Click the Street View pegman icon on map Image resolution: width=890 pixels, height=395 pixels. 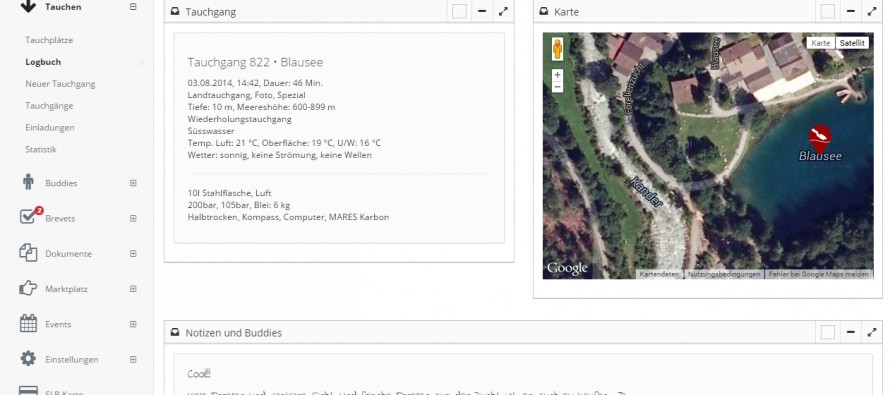pyautogui.click(x=557, y=49)
